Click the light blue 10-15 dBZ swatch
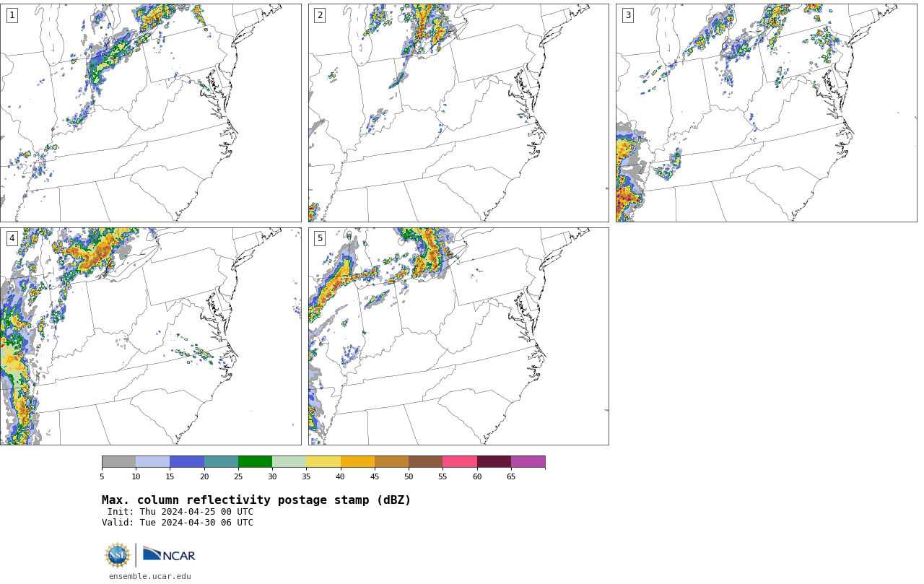 coord(152,462)
